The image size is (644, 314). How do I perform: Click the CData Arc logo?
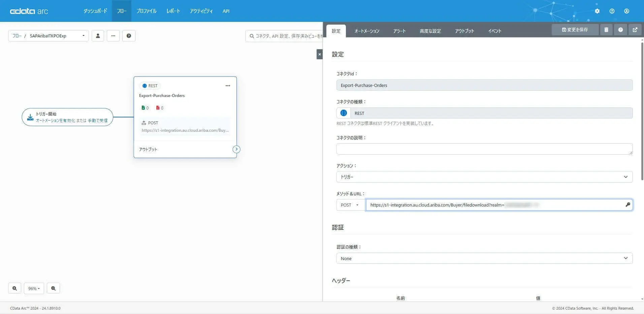click(29, 11)
